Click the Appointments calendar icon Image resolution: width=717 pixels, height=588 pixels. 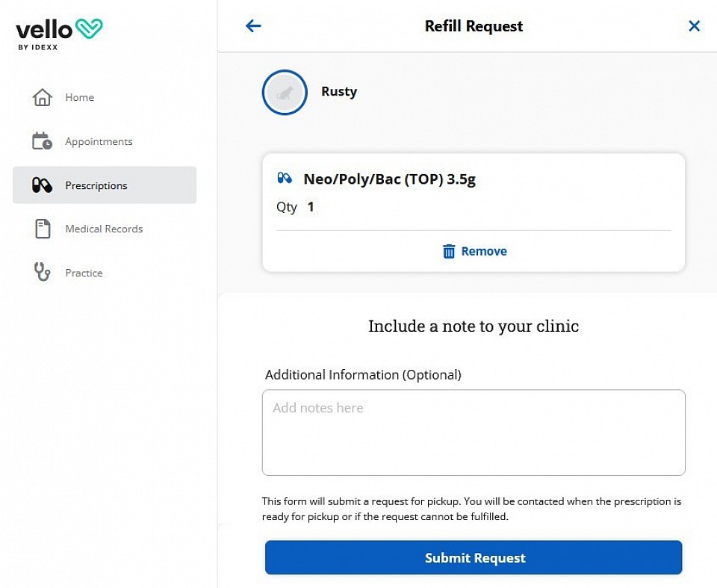(x=42, y=141)
